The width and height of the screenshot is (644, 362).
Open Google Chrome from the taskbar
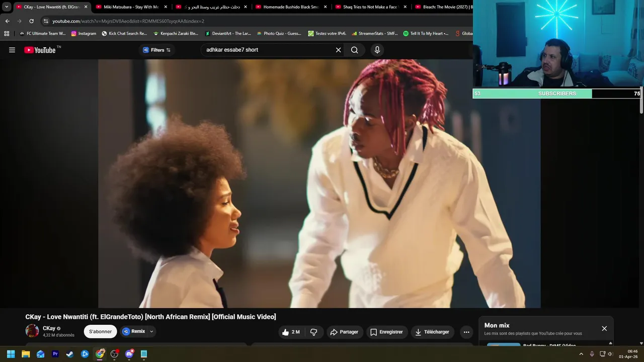[x=100, y=354]
